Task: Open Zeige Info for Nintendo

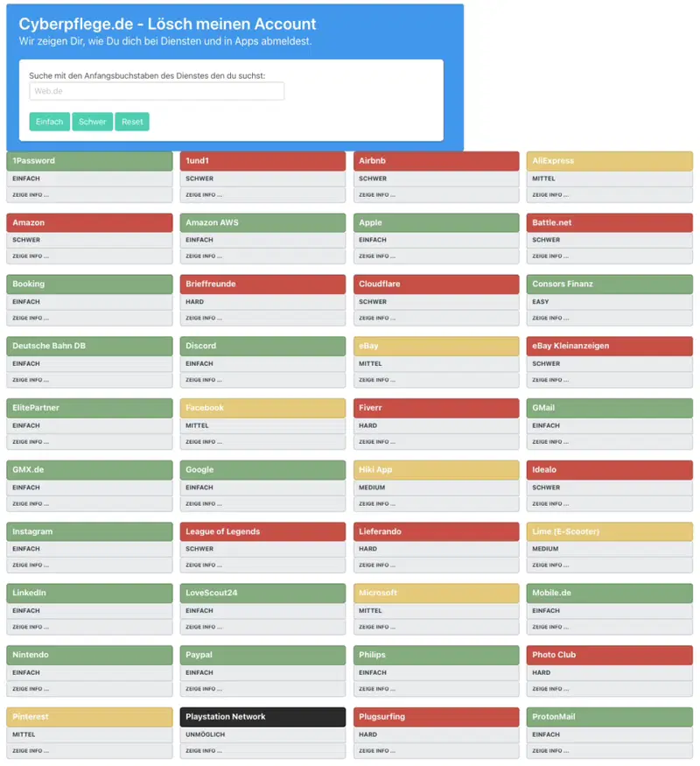Action: pos(89,689)
